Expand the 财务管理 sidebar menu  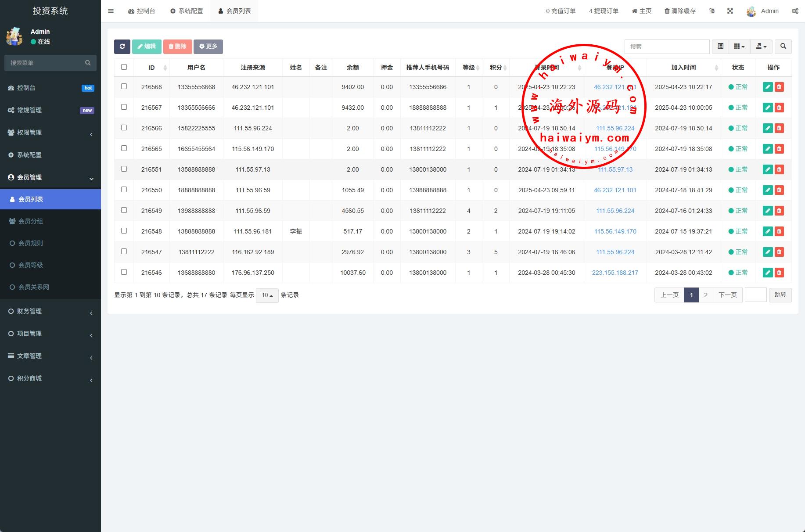tap(50, 311)
